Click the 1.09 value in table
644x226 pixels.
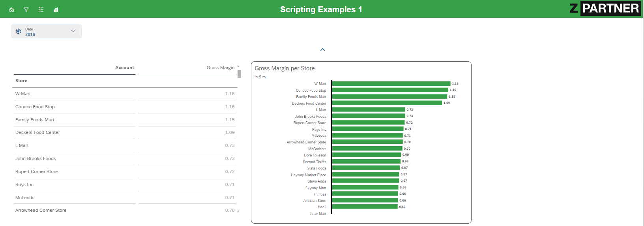point(230,132)
